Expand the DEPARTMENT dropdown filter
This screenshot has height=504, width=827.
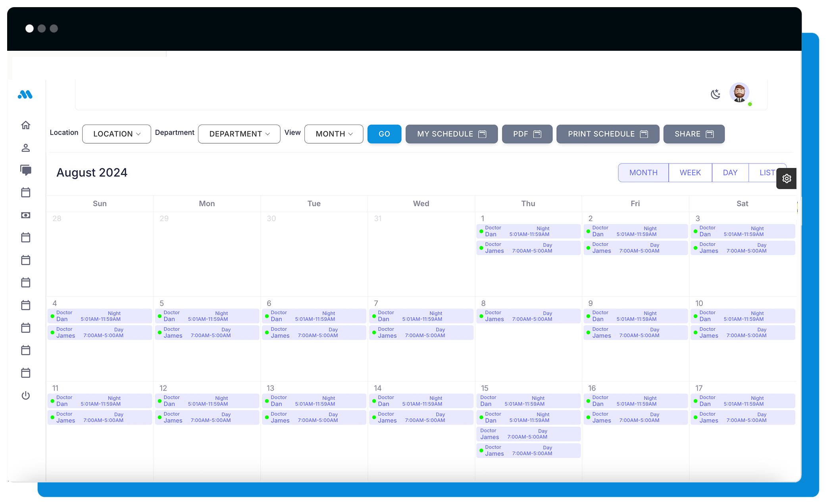(238, 133)
